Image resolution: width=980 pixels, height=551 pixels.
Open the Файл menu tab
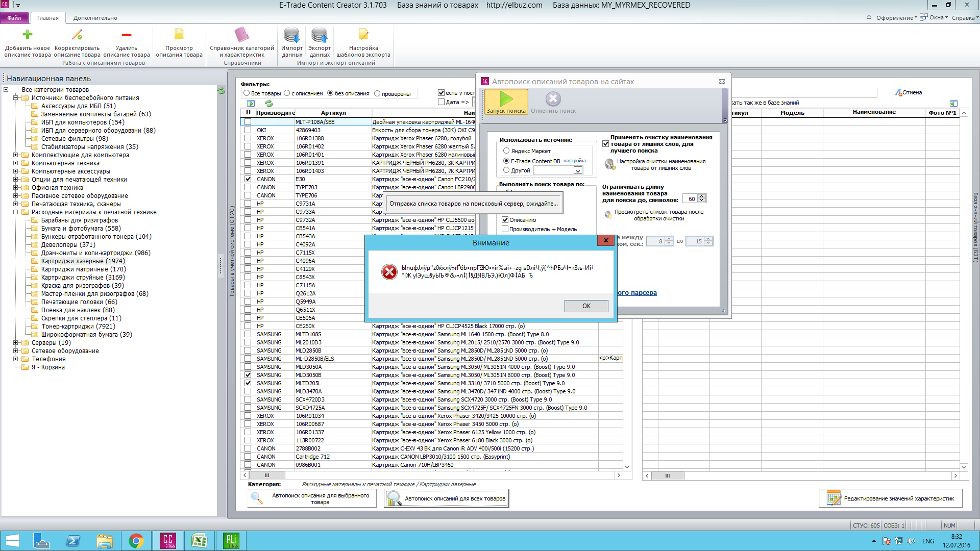click(14, 18)
